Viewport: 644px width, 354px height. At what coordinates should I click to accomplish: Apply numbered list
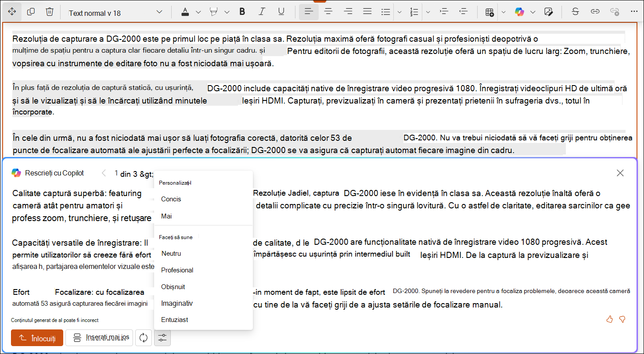point(414,12)
